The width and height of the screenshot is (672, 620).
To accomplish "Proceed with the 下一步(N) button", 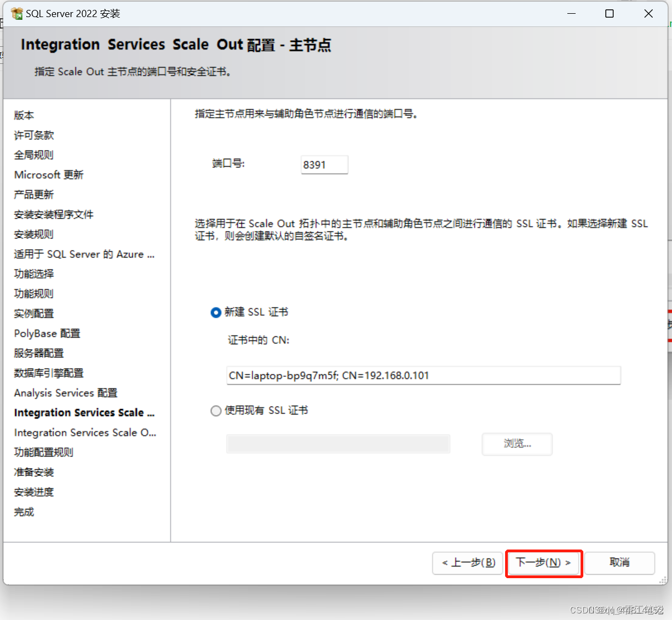I will click(543, 563).
